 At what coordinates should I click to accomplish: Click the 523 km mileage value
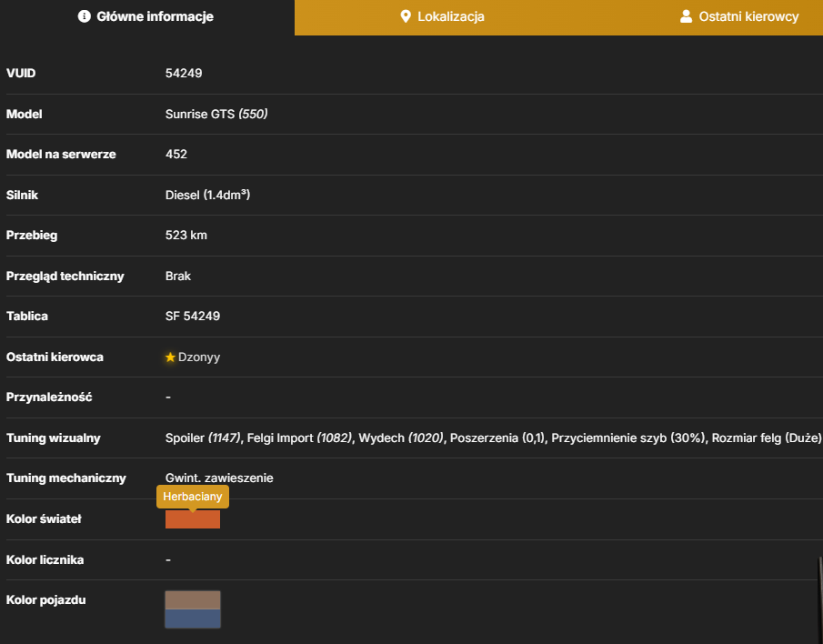click(x=186, y=236)
